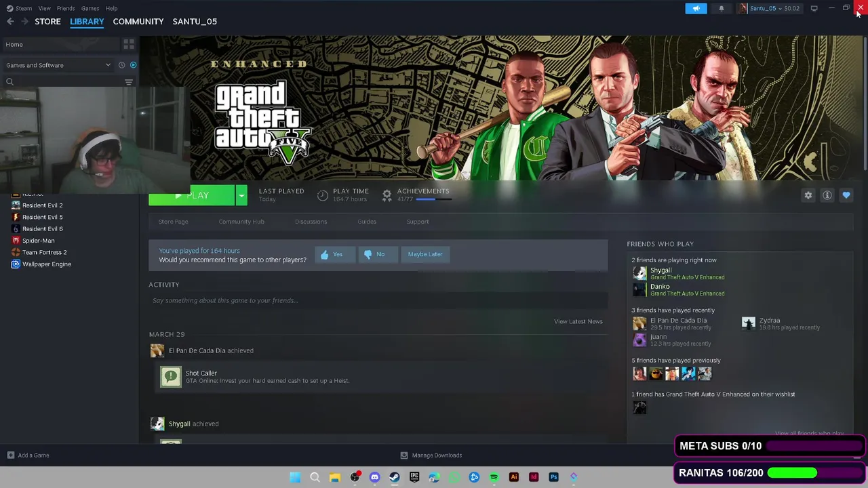Click View Latest News
This screenshot has width=868, height=488.
click(578, 321)
